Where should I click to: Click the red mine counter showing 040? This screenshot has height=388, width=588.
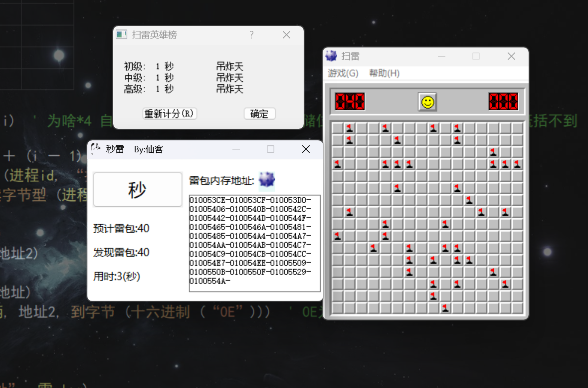[x=350, y=101]
